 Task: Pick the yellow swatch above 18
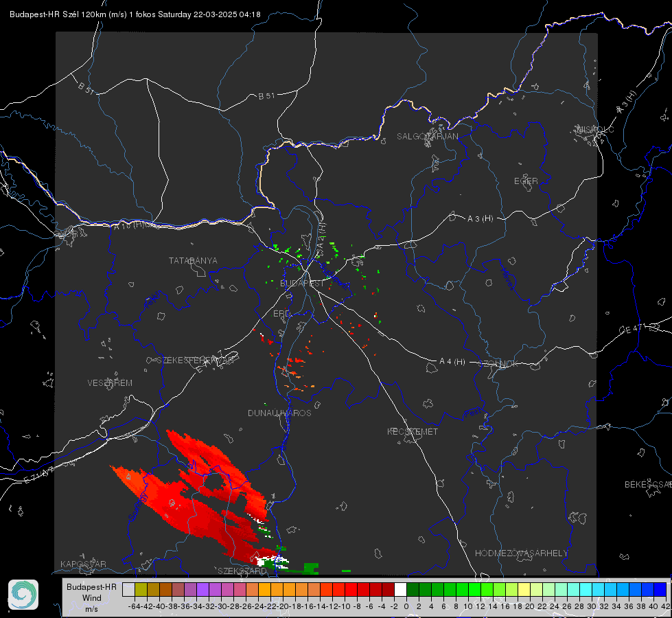coord(524,589)
